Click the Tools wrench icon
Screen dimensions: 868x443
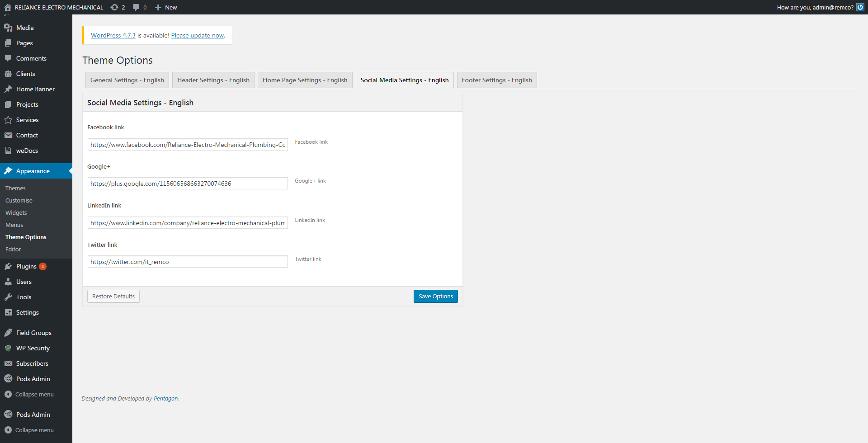click(x=8, y=297)
